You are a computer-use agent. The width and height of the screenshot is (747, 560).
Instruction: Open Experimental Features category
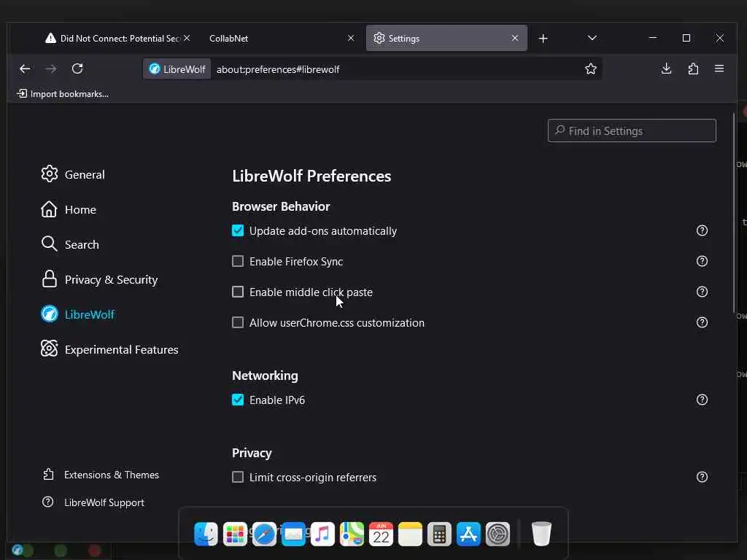coord(109,349)
